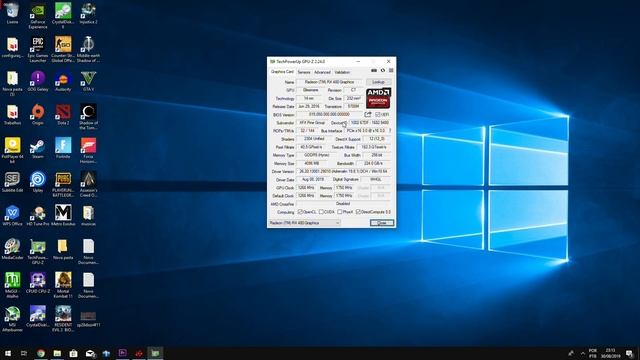Select the Epic Games Launcher shortcut
Screen dimensions: 640x360
click(x=38, y=50)
